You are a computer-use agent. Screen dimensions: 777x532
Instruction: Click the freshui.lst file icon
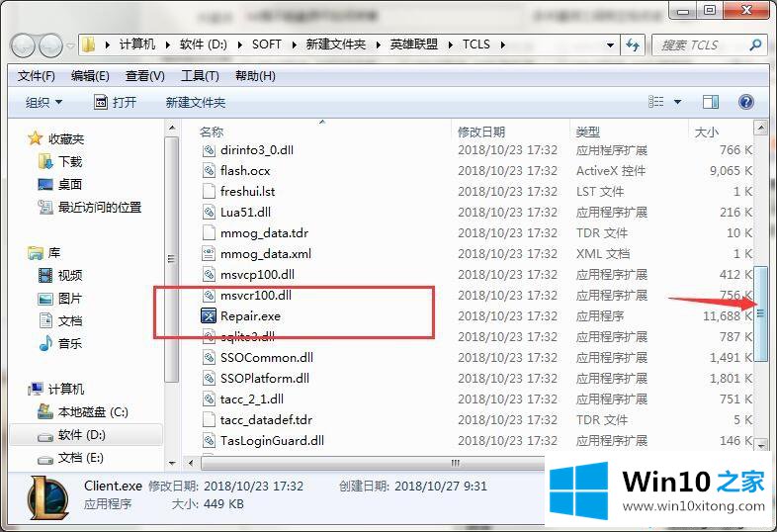tap(209, 192)
